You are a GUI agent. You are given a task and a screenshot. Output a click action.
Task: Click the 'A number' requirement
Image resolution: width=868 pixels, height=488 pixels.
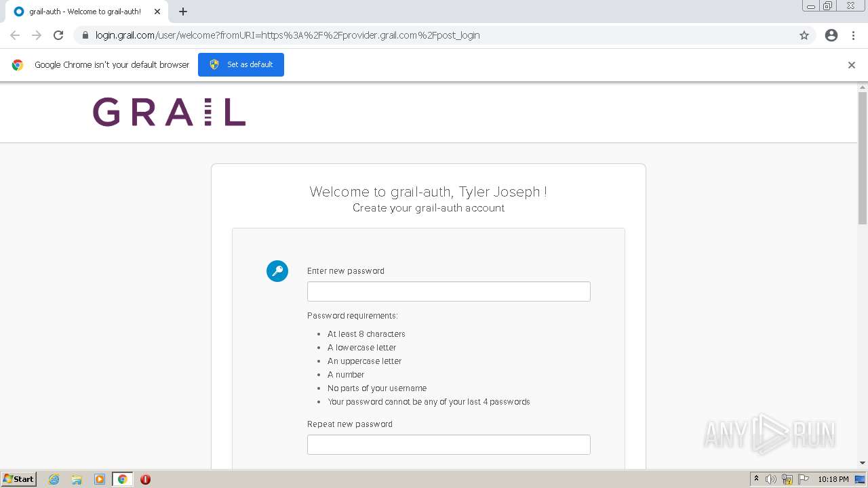click(x=346, y=375)
